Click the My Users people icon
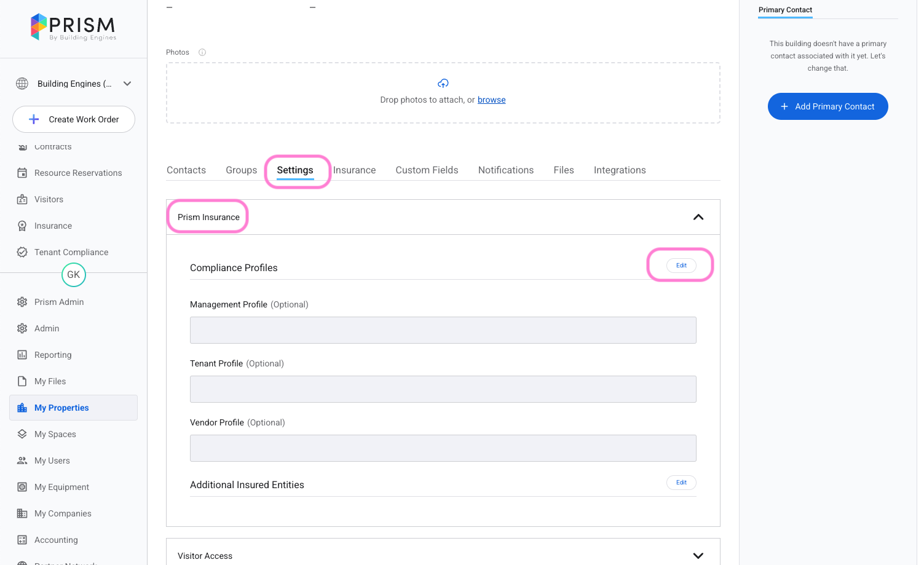 (x=22, y=460)
